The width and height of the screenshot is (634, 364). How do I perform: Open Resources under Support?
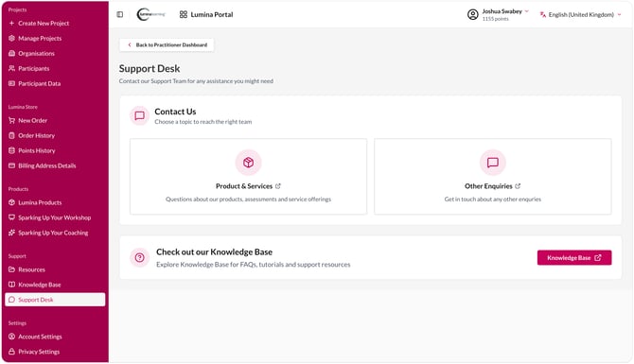pyautogui.click(x=55, y=269)
